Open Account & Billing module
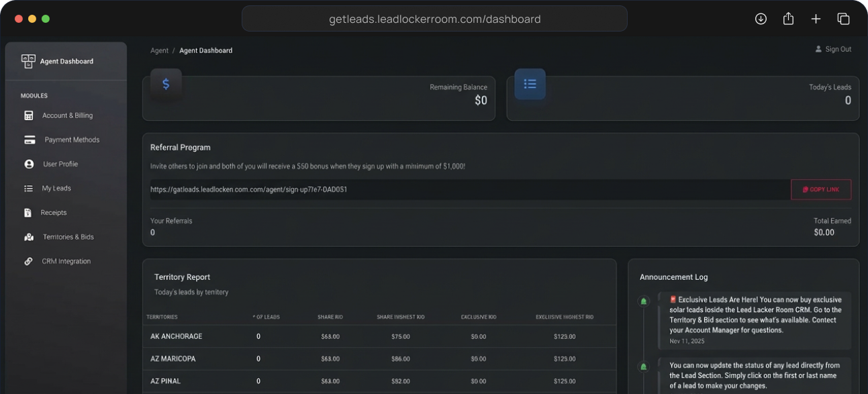 tap(67, 115)
